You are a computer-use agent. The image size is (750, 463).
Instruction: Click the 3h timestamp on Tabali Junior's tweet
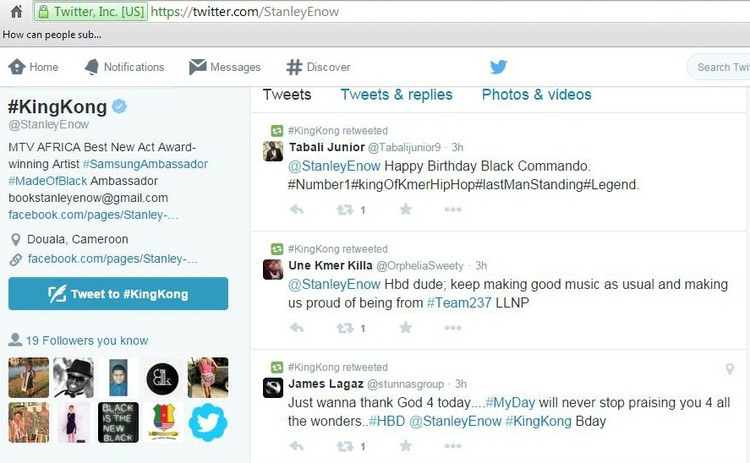tap(457, 147)
